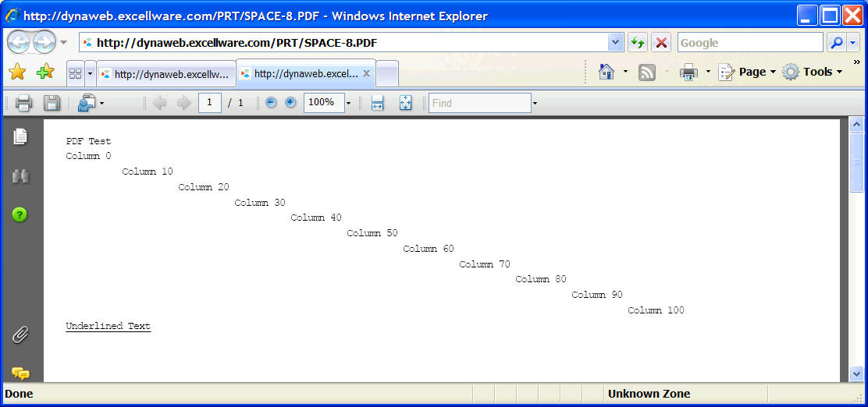The width and height of the screenshot is (868, 407).
Task: Click the 'Underlined Text' line
Action: tap(108, 326)
